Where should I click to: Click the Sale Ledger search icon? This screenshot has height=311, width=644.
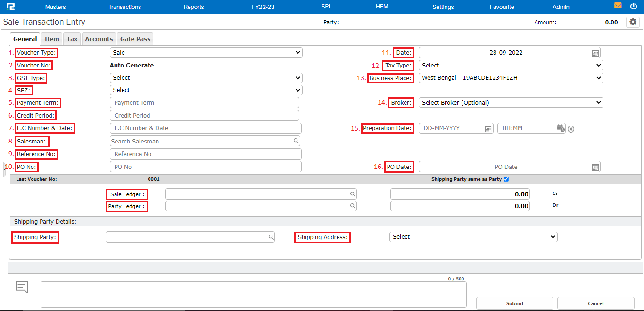353,193
